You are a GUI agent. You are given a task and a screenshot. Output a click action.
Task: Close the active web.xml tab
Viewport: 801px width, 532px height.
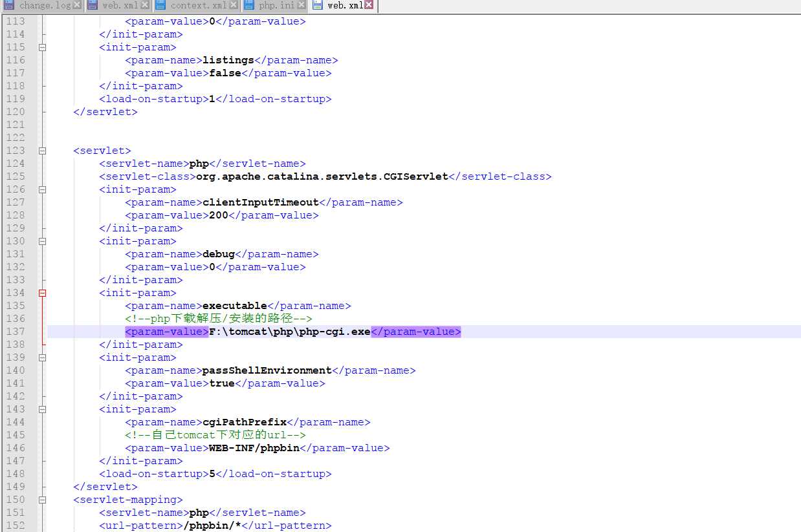[369, 5]
